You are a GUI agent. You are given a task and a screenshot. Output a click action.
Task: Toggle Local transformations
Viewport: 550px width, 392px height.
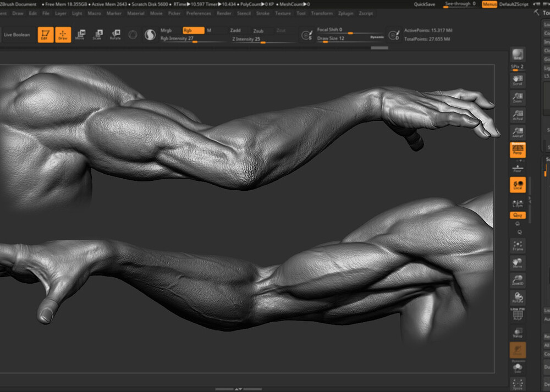pos(518,185)
